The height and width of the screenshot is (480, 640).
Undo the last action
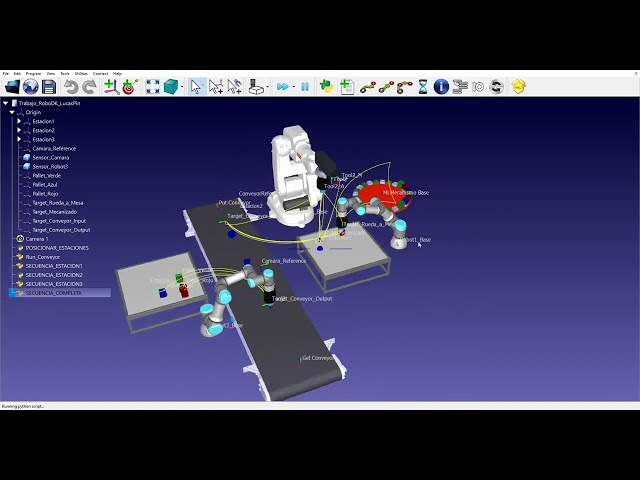pyautogui.click(x=71, y=87)
